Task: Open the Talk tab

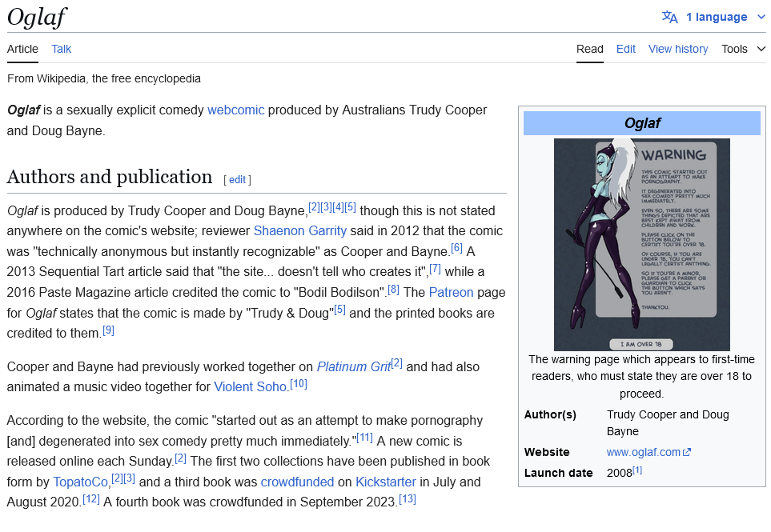Action: click(62, 49)
